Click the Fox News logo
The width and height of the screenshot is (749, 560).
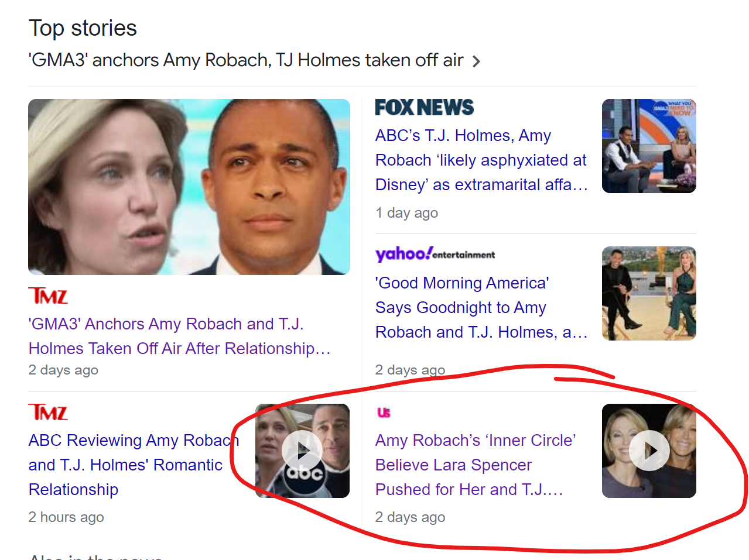point(424,108)
